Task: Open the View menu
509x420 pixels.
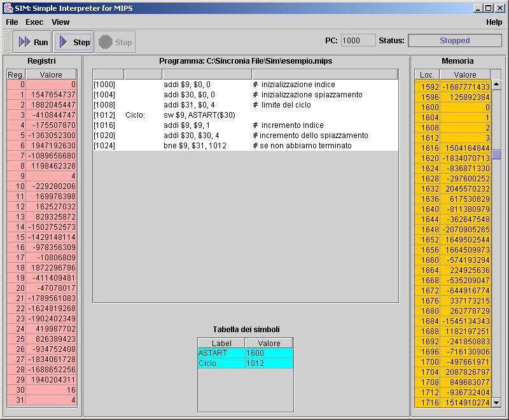Action: (60, 22)
